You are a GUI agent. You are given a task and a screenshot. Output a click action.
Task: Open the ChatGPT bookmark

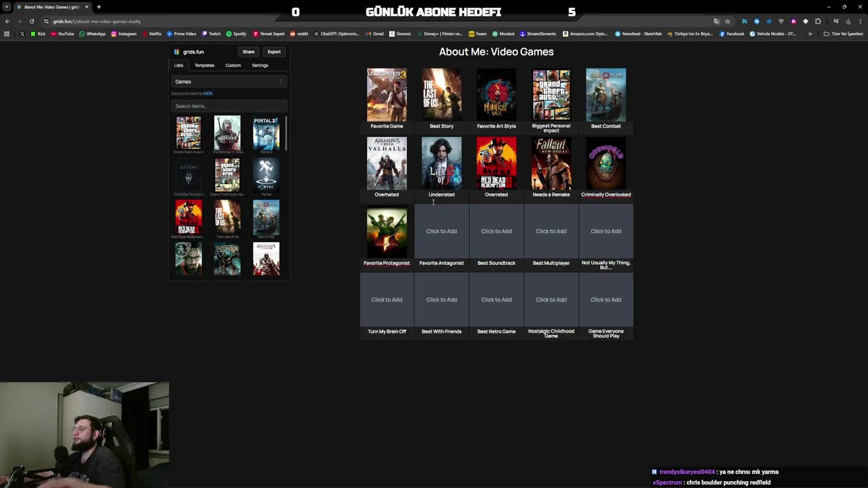click(336, 34)
